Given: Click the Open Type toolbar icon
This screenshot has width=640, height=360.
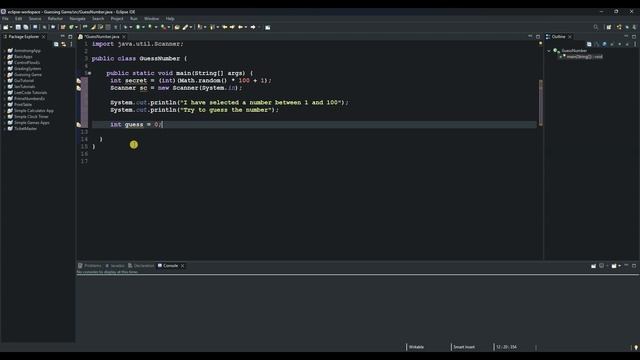Looking at the screenshot, I should [176, 27].
